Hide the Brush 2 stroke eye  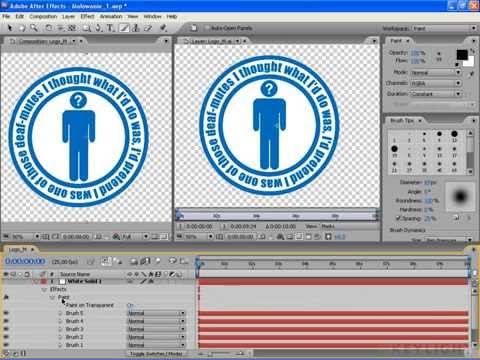[x=6, y=337]
